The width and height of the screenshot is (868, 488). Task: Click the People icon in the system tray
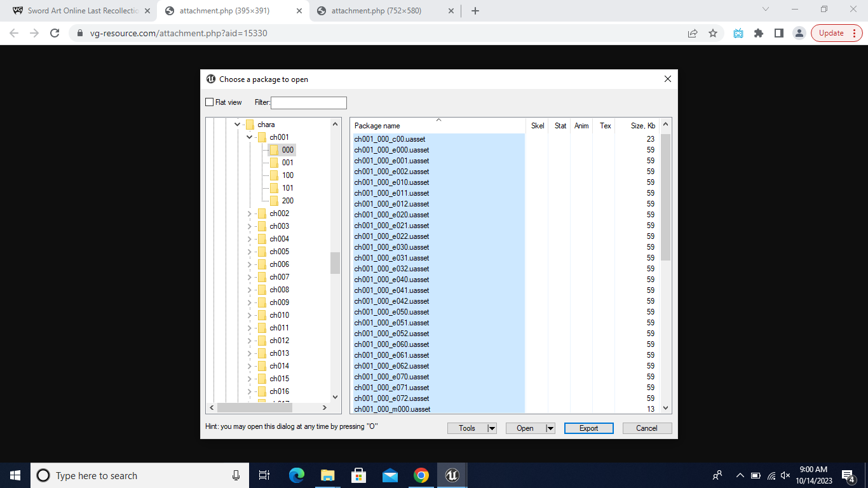(x=717, y=475)
